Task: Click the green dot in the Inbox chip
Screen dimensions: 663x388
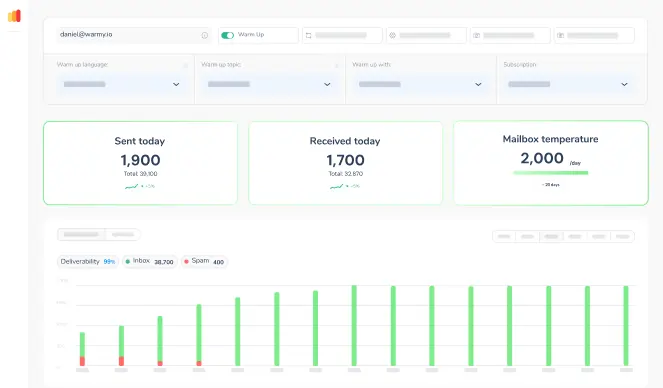Action: click(128, 262)
